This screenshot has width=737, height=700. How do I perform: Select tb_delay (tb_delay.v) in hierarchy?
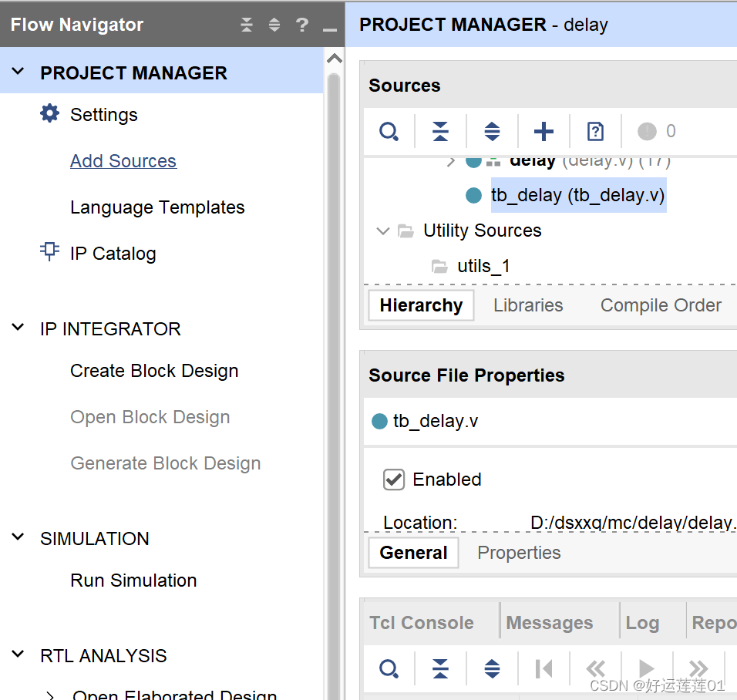coord(577,196)
